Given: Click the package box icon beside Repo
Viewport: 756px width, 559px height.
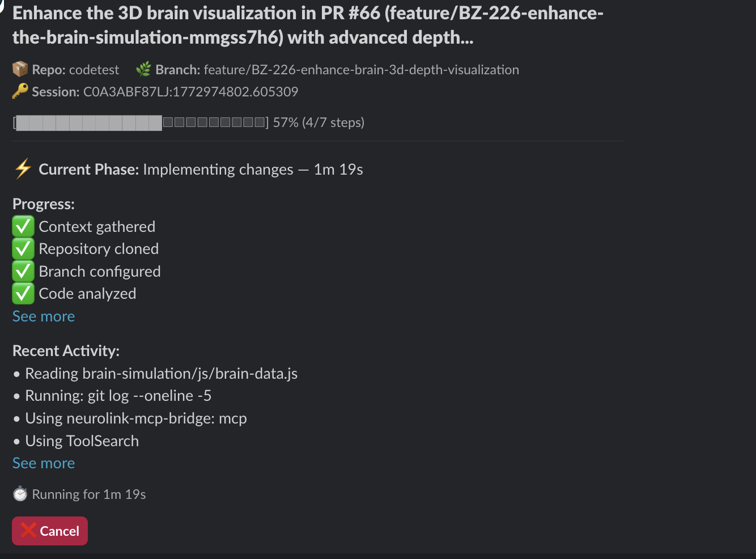Looking at the screenshot, I should (20, 69).
